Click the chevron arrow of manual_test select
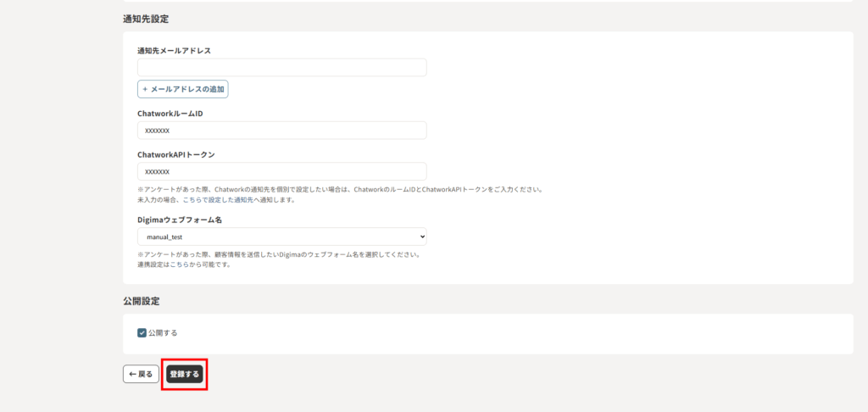 tap(421, 237)
